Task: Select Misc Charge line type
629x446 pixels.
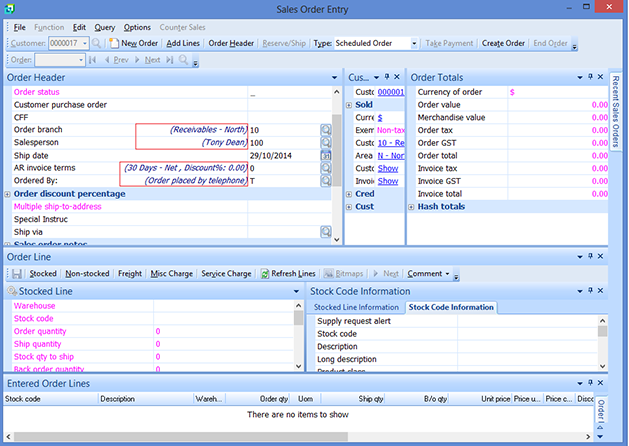Action: pos(172,274)
